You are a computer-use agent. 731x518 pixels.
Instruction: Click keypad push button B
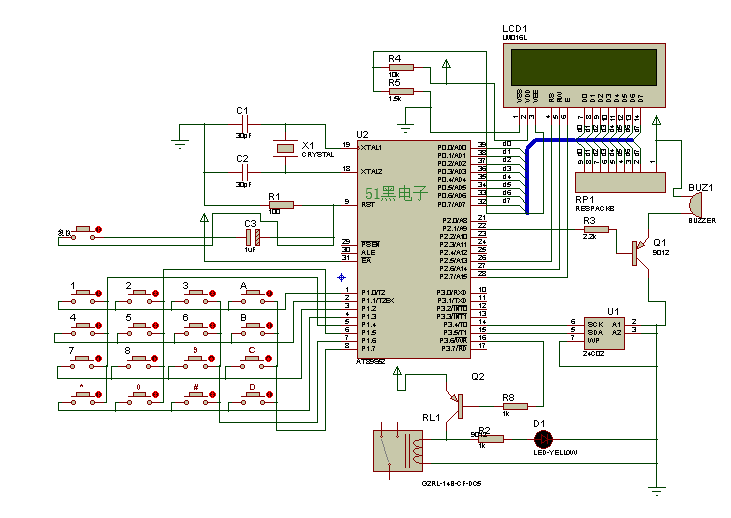click(255, 329)
